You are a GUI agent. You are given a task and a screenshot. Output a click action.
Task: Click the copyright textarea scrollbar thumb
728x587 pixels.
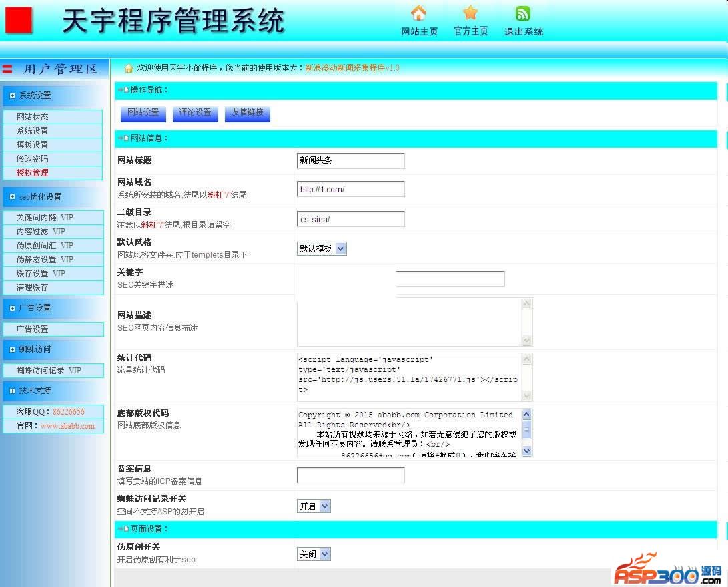pyautogui.click(x=527, y=429)
